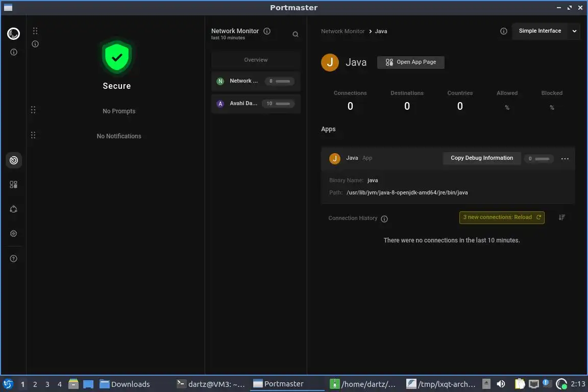Screen dimensions: 588x392
Task: Click the drag handle next to No Notifications
Action: click(x=33, y=135)
